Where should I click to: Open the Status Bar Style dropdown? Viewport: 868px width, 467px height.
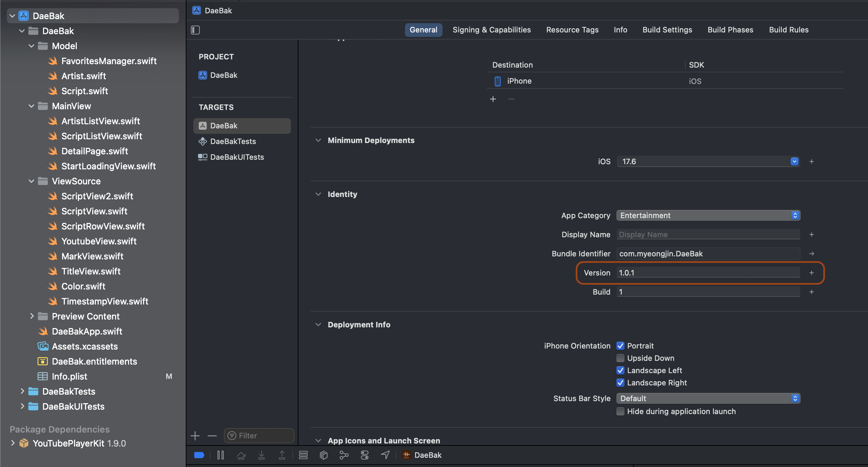[708, 398]
